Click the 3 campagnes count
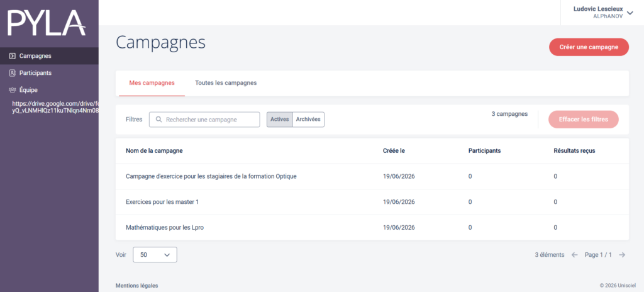Screen dimensions: 644x292 509,114
